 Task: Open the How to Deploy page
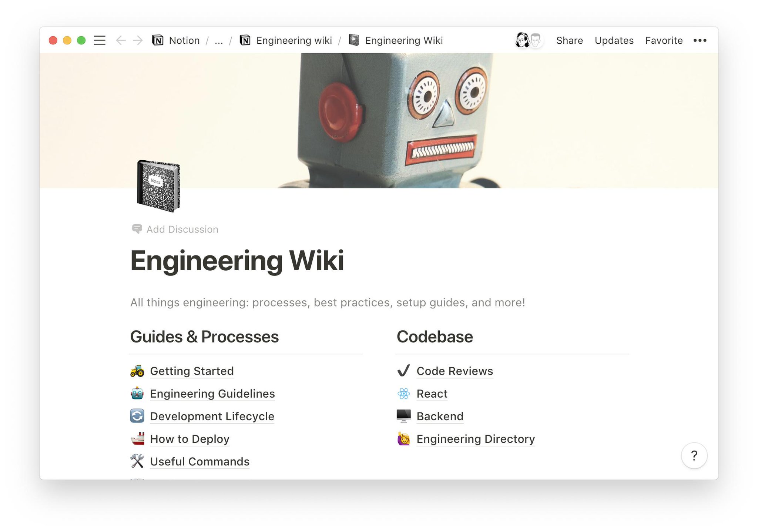189,439
